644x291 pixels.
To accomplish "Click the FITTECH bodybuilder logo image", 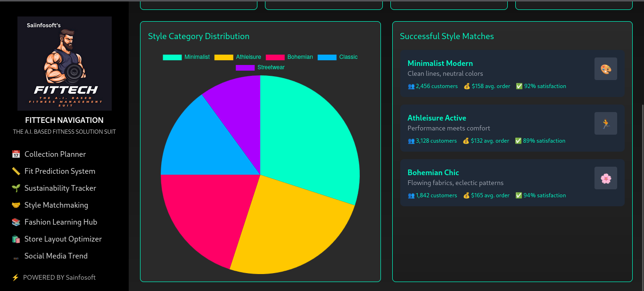I will [65, 64].
